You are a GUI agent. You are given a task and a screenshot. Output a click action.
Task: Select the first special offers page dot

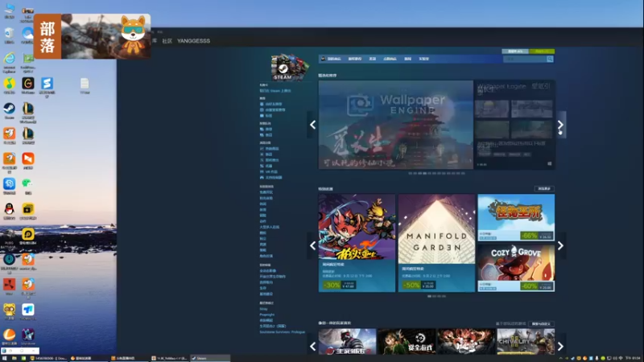pyautogui.click(x=429, y=296)
